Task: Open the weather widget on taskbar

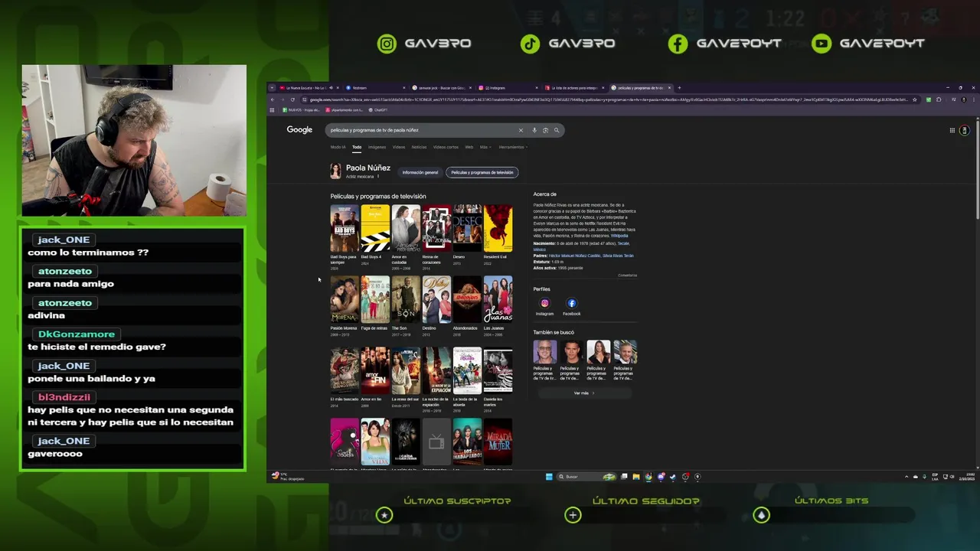Action: [288, 477]
